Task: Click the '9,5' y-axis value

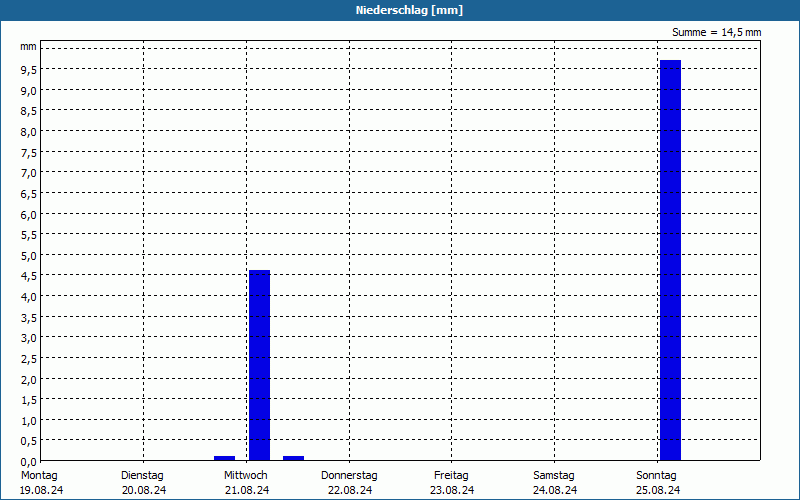Action: pos(29,70)
